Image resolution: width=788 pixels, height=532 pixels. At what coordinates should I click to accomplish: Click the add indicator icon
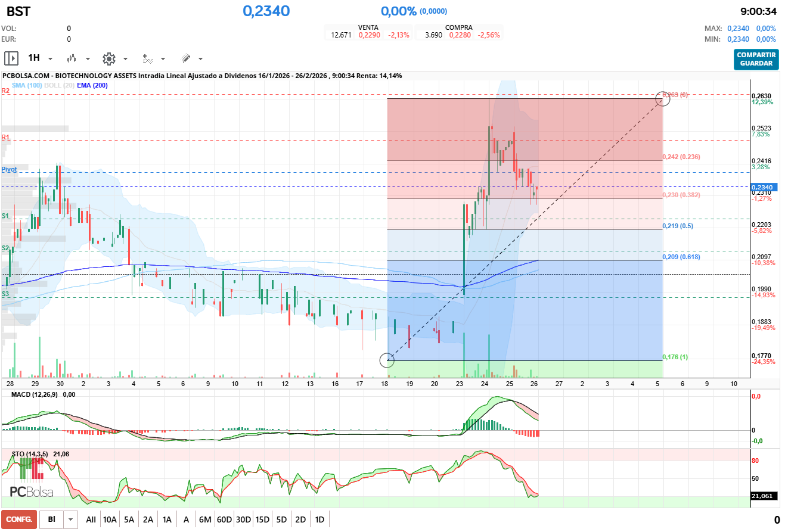[147, 58]
